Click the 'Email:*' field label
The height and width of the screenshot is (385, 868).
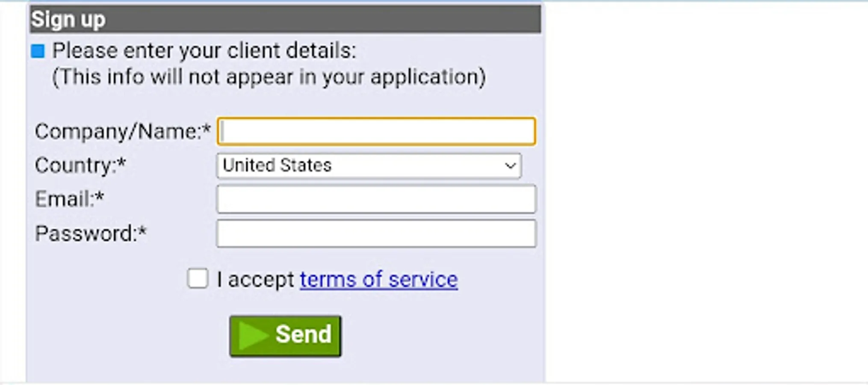[x=70, y=199]
